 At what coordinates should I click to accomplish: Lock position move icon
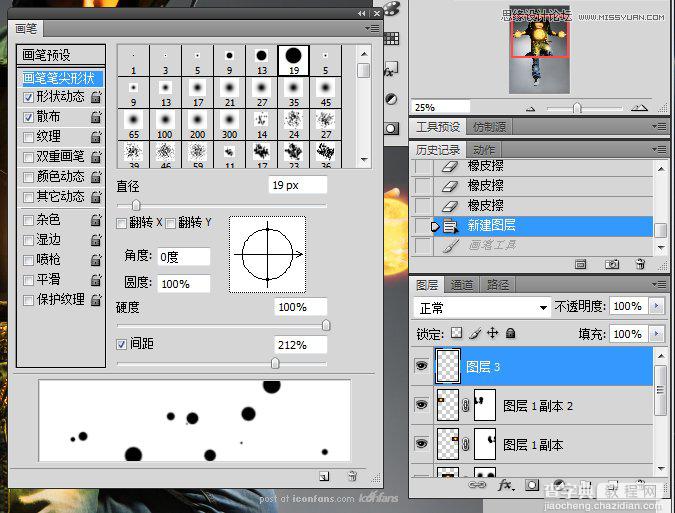tap(492, 333)
